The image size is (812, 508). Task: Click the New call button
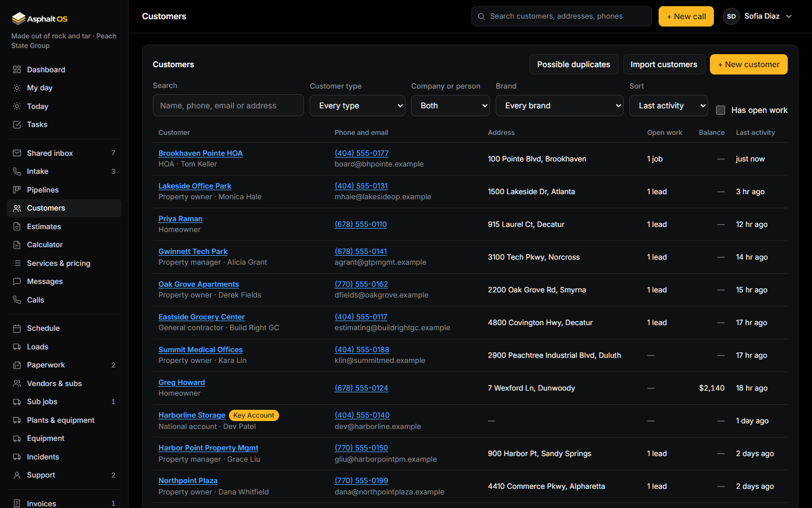tap(686, 16)
